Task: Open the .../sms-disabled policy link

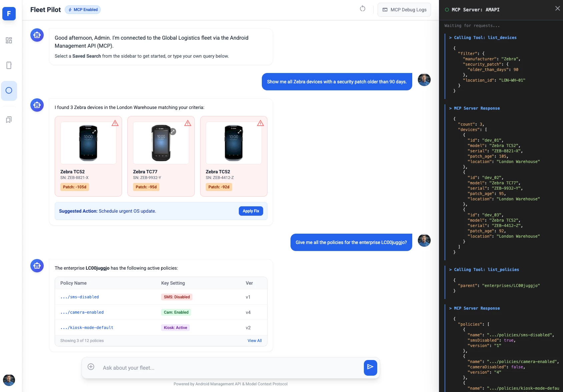Action: (79, 297)
